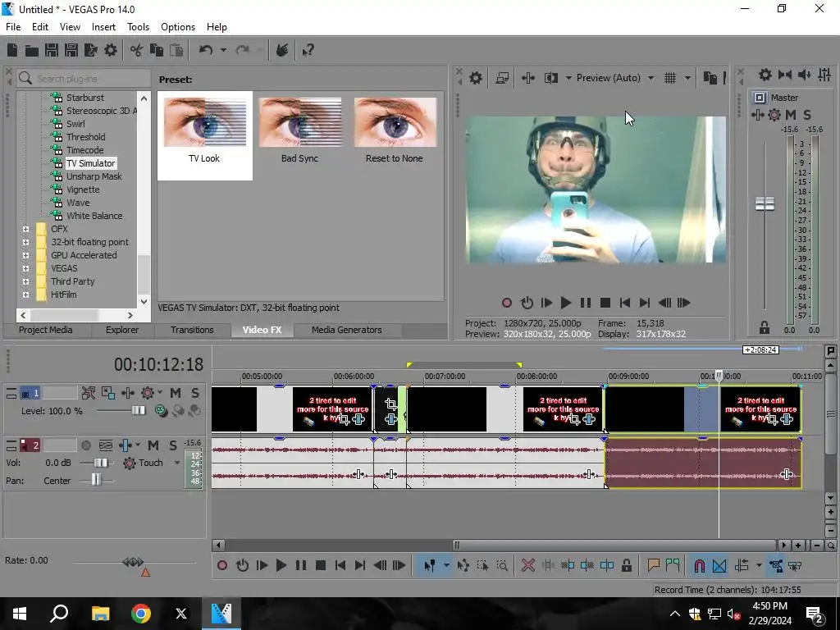Viewport: 840px width, 630px height.
Task: Select the Vignette plug-in
Action: 83,189
